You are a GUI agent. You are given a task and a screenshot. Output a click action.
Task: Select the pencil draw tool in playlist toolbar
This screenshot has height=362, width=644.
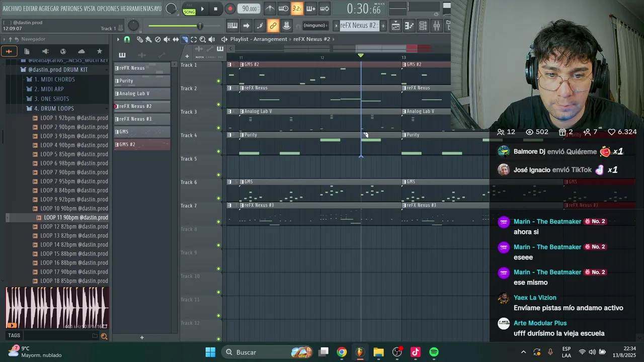click(x=140, y=39)
